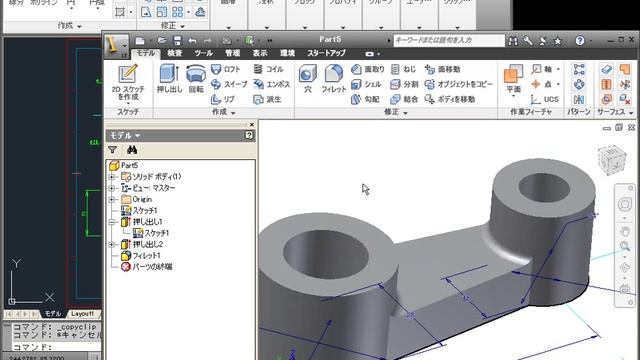
Task: Expand the ソリッド ボディ(1) node
Action: [x=112, y=177]
